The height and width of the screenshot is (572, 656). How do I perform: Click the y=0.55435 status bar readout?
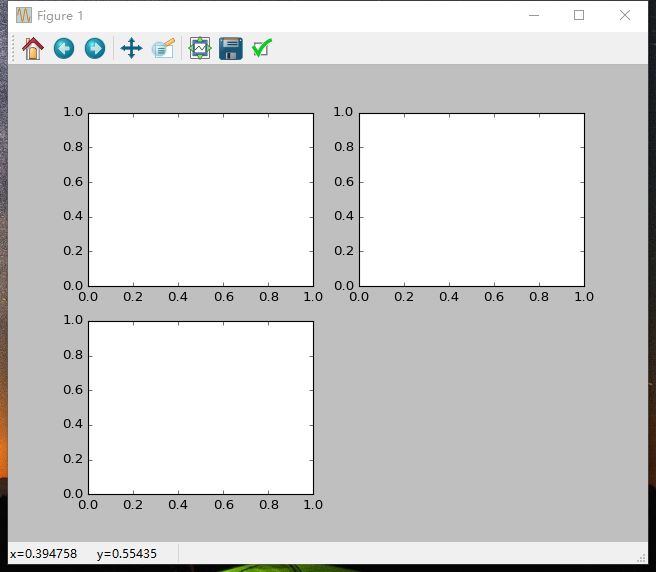[127, 554]
